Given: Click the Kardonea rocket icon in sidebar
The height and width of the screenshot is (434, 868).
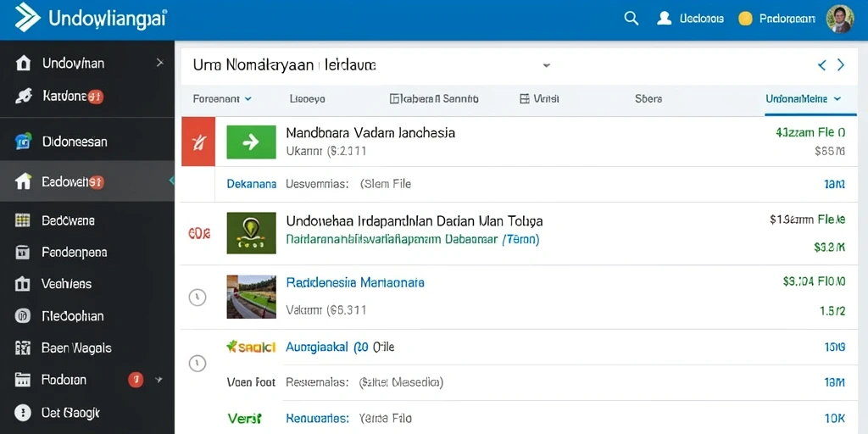Looking at the screenshot, I should pyautogui.click(x=23, y=97).
